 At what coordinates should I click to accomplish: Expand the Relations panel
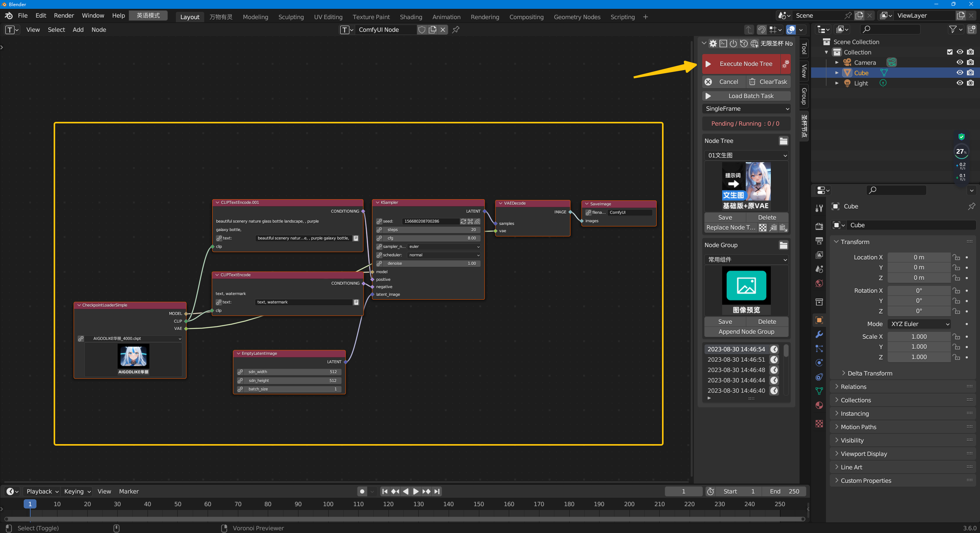pos(854,387)
